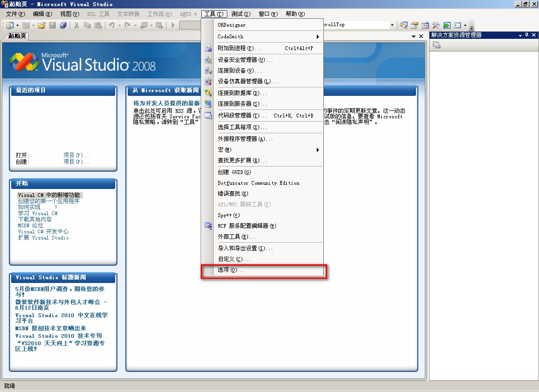This screenshot has width=539, height=392.
Task: Click 项目(P)... link next to 打开
Action: pos(77,155)
